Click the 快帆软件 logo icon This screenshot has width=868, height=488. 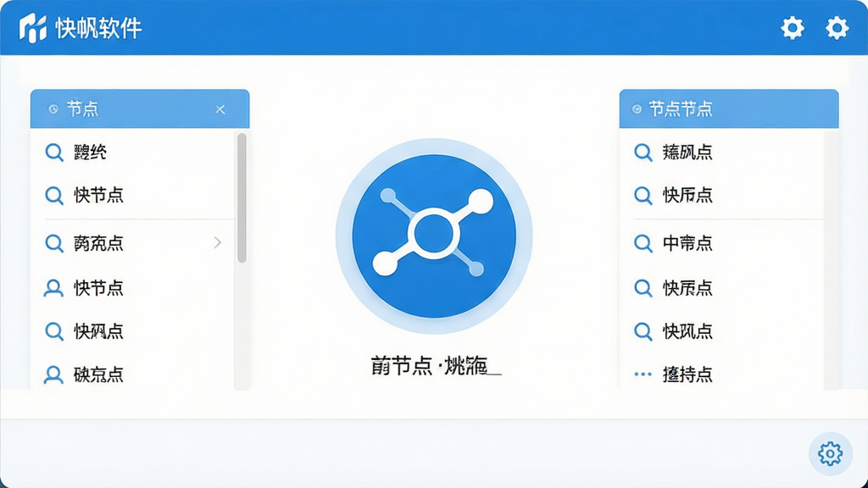[33, 28]
